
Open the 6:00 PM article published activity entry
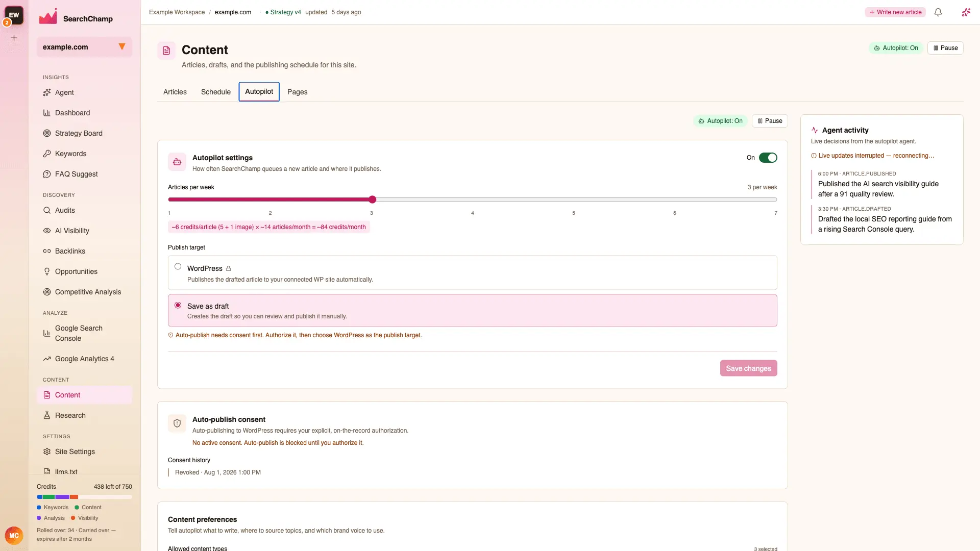pos(882,184)
